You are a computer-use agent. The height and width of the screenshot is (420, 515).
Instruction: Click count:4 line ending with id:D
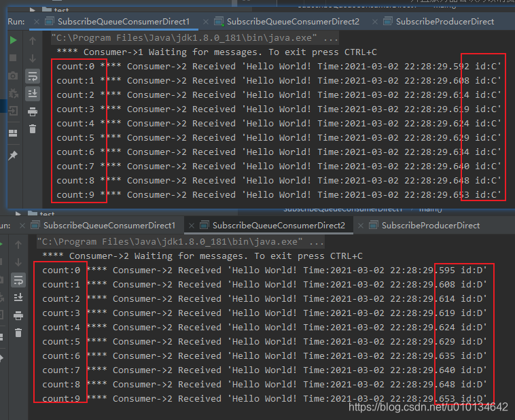(x=265, y=328)
